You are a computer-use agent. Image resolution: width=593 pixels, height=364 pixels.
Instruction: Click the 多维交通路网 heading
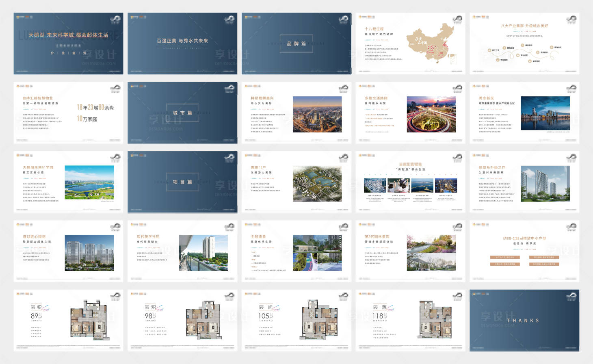click(x=376, y=98)
